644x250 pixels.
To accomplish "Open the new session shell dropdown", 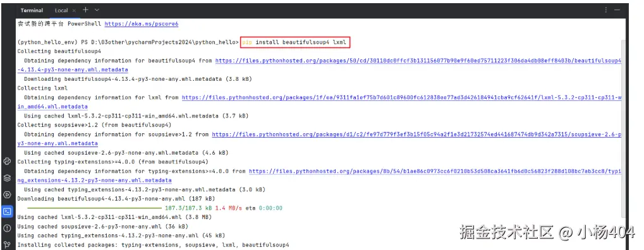I will pyautogui.click(x=97, y=10).
